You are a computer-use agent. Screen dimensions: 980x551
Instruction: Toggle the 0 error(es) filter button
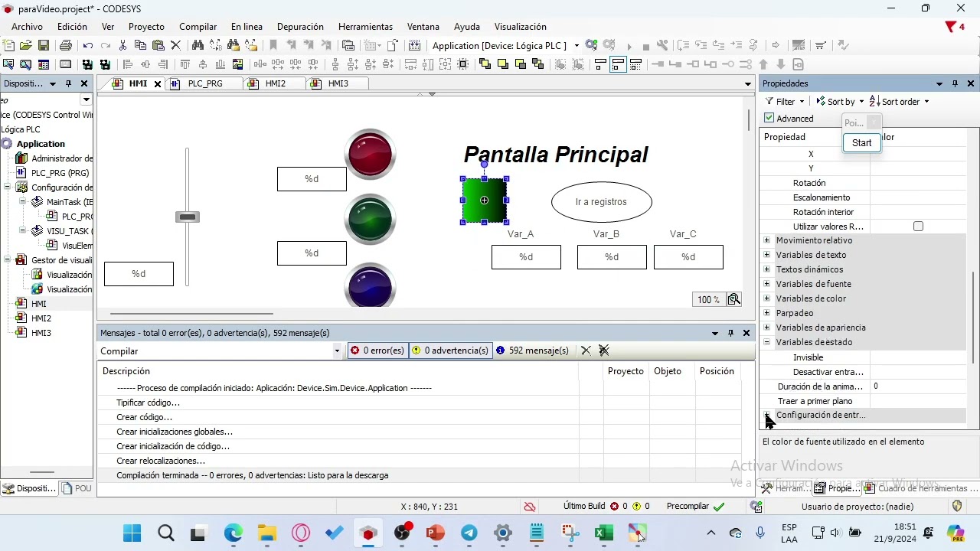[x=377, y=350]
